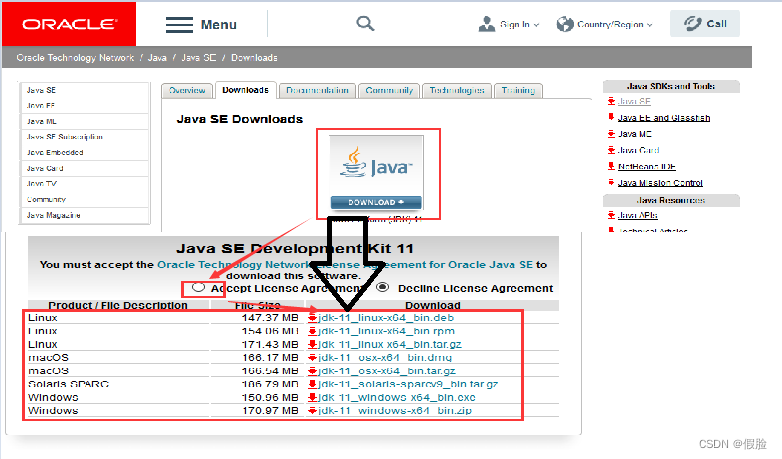Click Java SE link under SDKs and Tools
Screen dimensions: 782x459
coord(634,101)
